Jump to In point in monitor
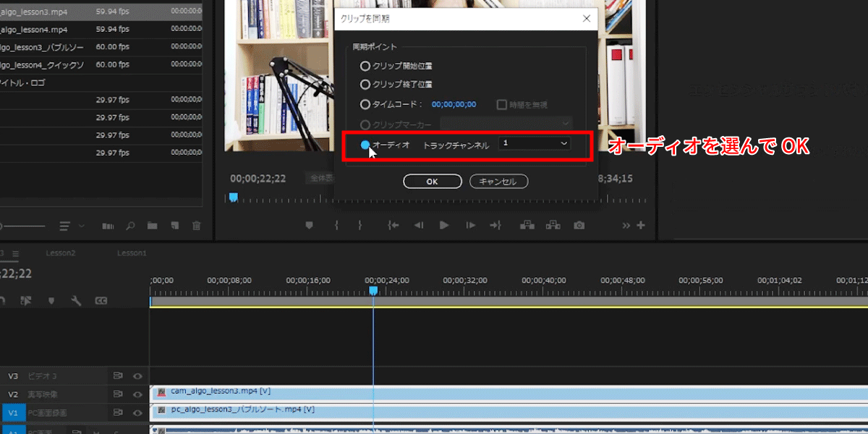868x434 pixels. [393, 226]
